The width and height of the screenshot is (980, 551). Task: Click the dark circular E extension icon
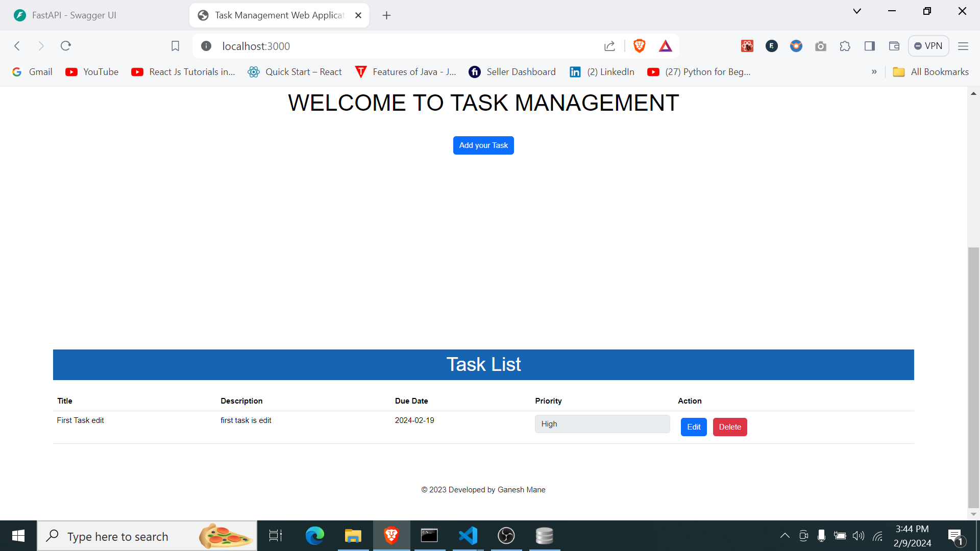(772, 46)
